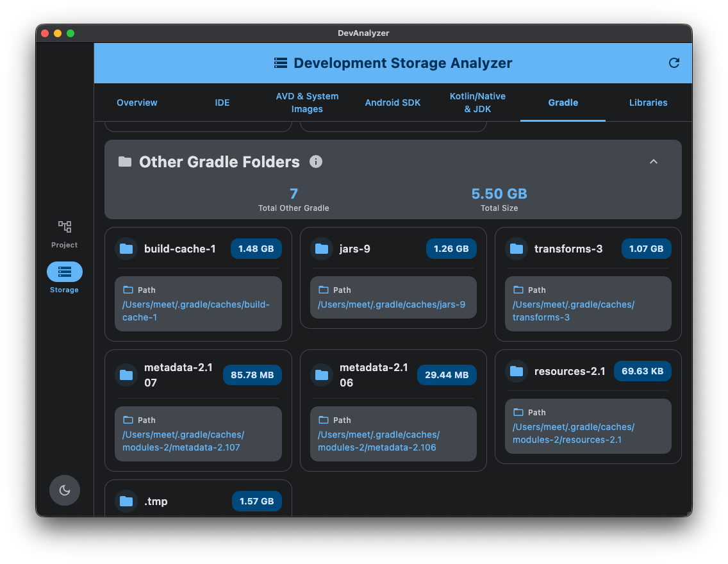Click the resources-2.1 folder icon
The height and width of the screenshot is (564, 728).
[x=517, y=371]
